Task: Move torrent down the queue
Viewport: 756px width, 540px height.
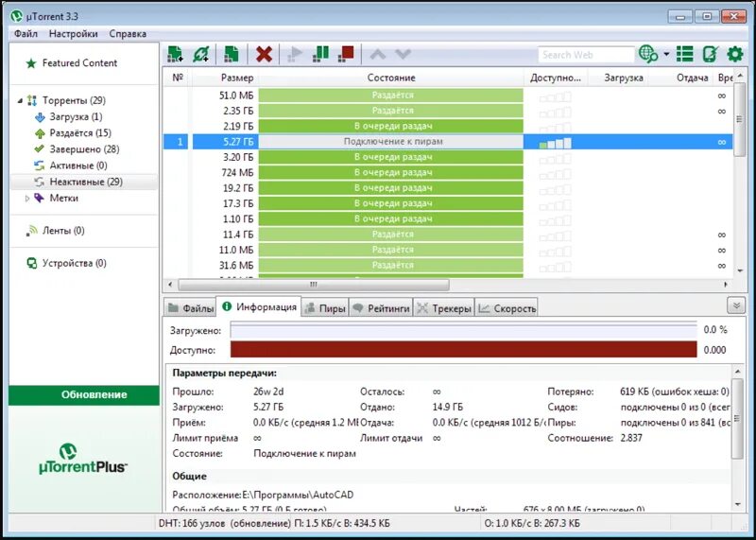Action: point(404,54)
